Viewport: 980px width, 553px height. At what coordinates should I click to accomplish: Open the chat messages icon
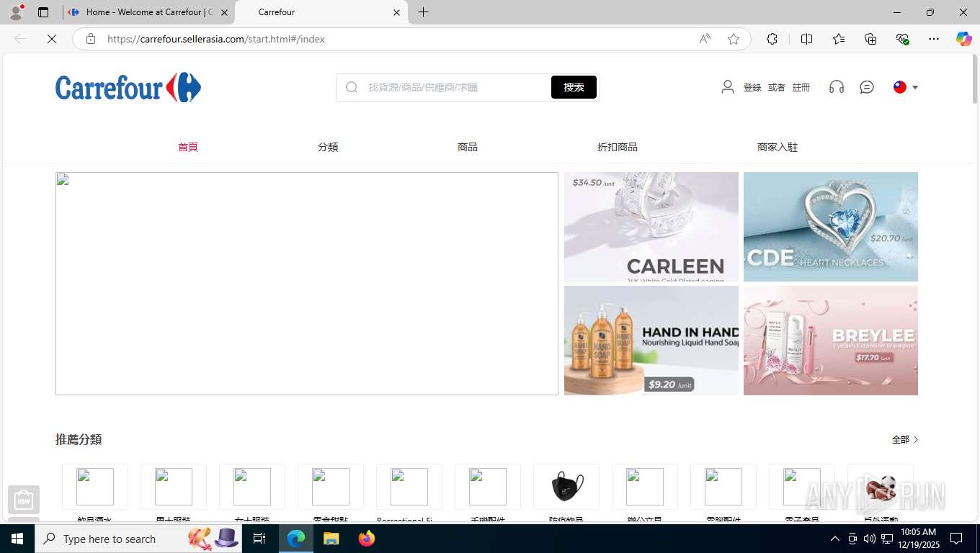click(x=867, y=87)
